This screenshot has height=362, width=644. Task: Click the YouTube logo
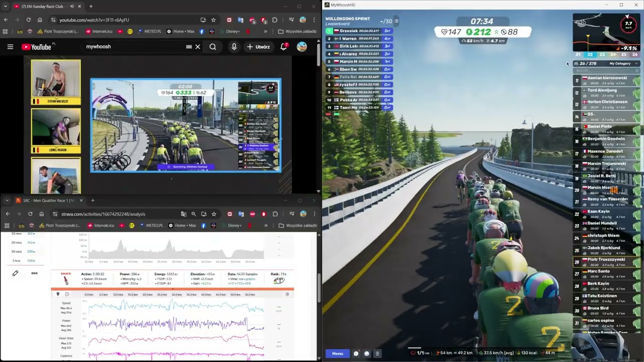(36, 47)
